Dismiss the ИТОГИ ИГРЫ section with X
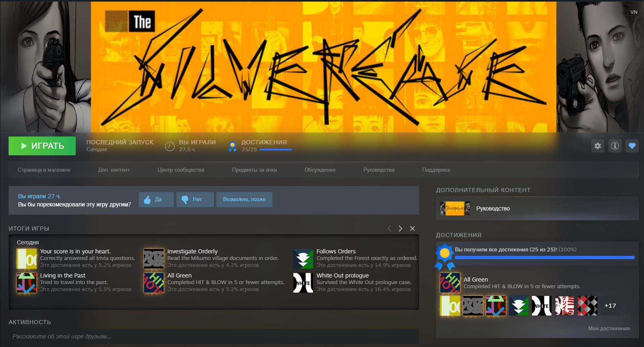Viewport: 644px width, 347px height. pos(412,228)
